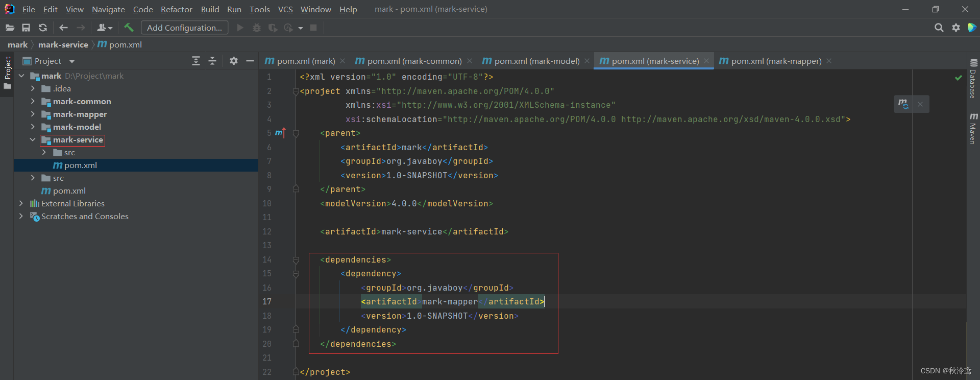Navigate back with the left arrow icon
The height and width of the screenshot is (380, 980).
point(63,28)
